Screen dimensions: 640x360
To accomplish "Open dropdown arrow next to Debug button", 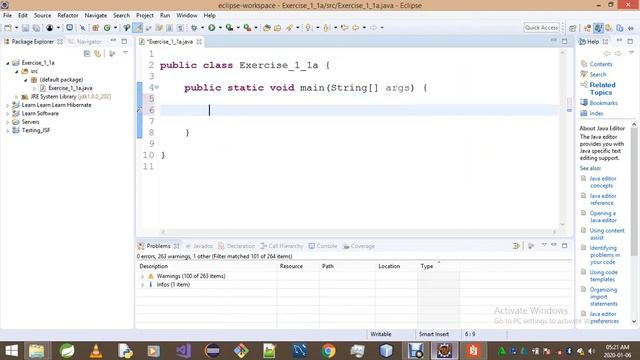I will [202, 28].
